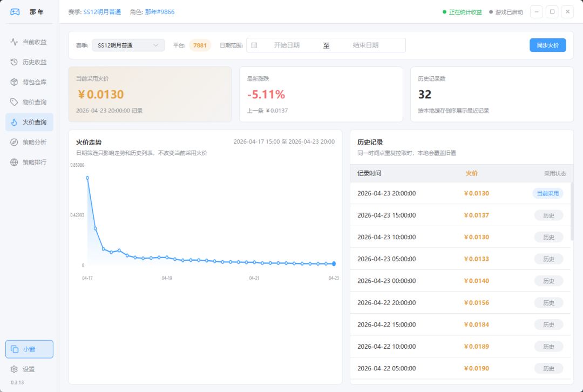
Task: Open 物价查询 tag icon in sidebar
Action: [14, 102]
